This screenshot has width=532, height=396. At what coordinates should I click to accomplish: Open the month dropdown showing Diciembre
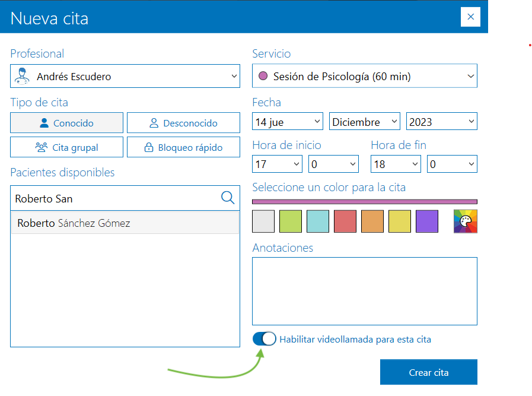tap(364, 122)
